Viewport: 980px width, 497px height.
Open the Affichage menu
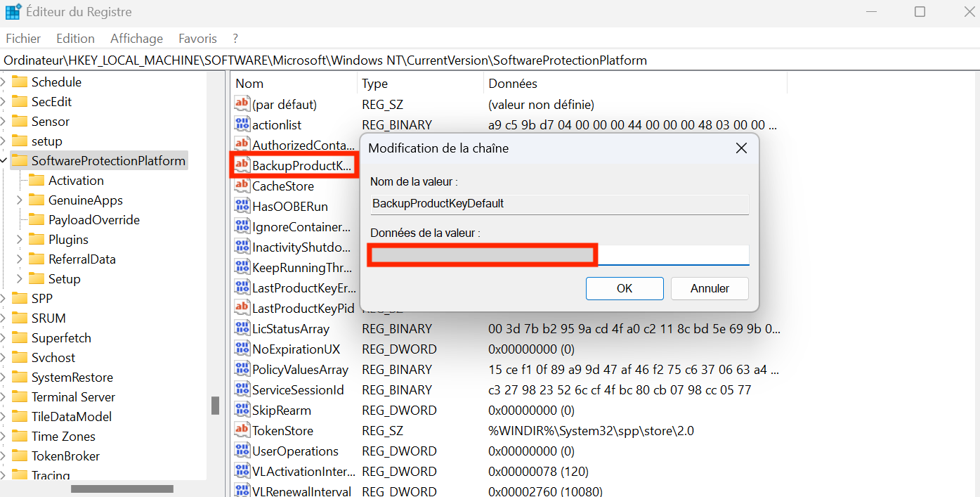tap(136, 38)
